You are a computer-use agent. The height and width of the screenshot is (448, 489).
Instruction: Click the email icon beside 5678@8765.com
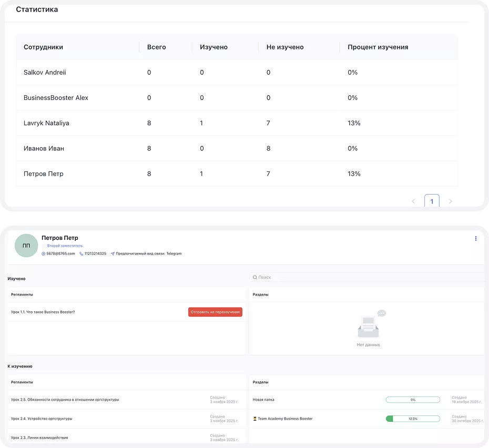(43, 253)
